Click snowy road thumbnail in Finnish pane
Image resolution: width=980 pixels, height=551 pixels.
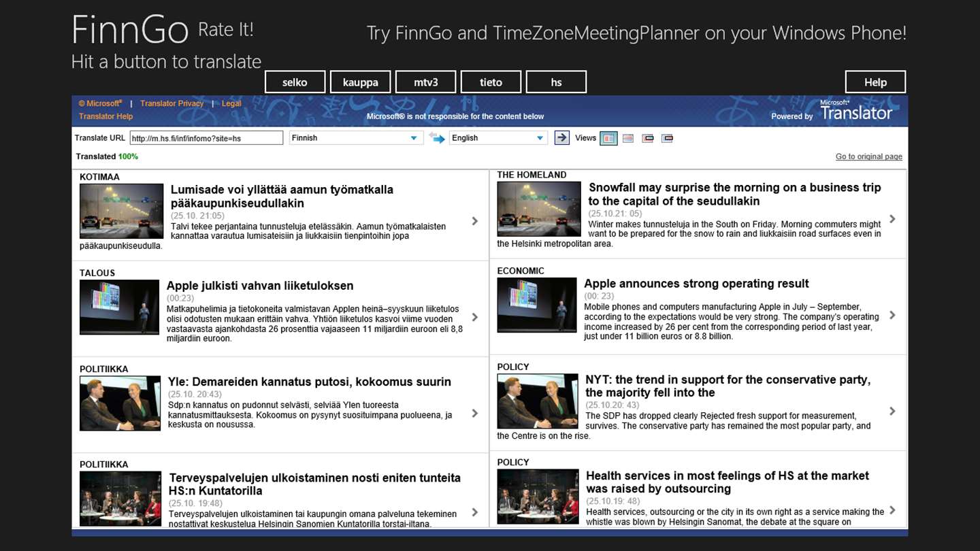click(x=122, y=211)
